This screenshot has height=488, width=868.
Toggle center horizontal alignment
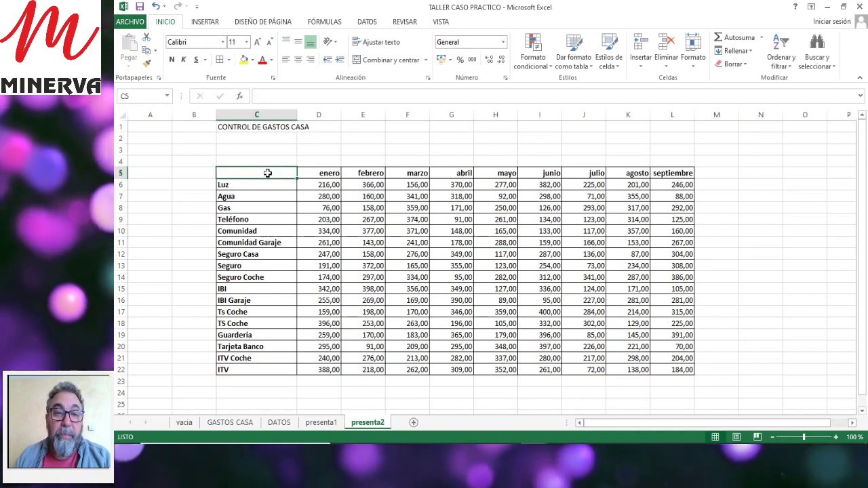click(298, 60)
